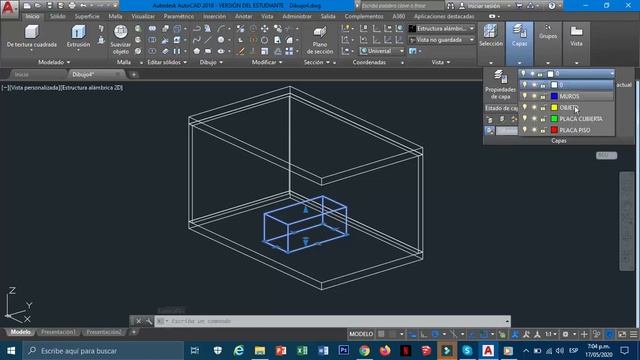This screenshot has width=640, height=360.
Task: Toggle freeze sun icon of OBJETO layer
Action: coord(534,107)
